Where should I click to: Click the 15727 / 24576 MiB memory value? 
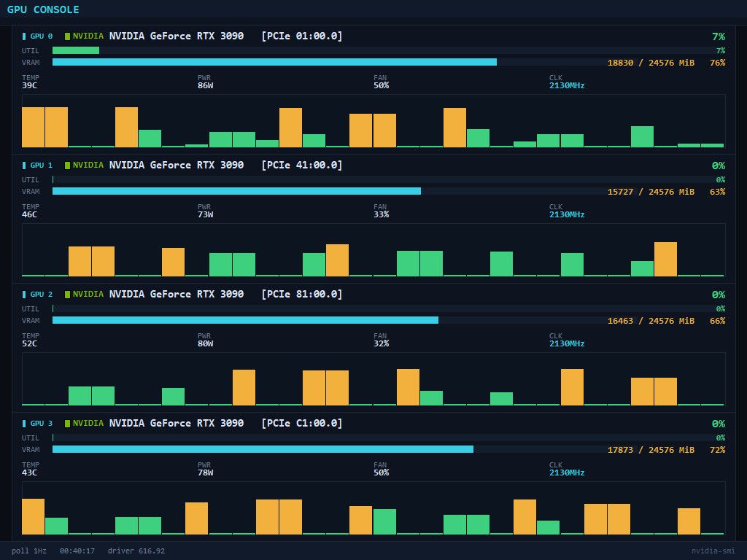pyautogui.click(x=651, y=192)
